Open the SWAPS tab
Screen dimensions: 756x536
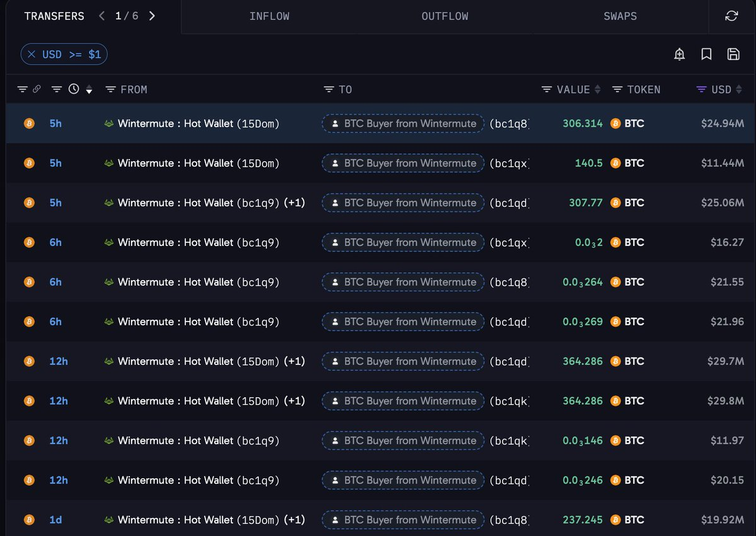click(x=620, y=16)
